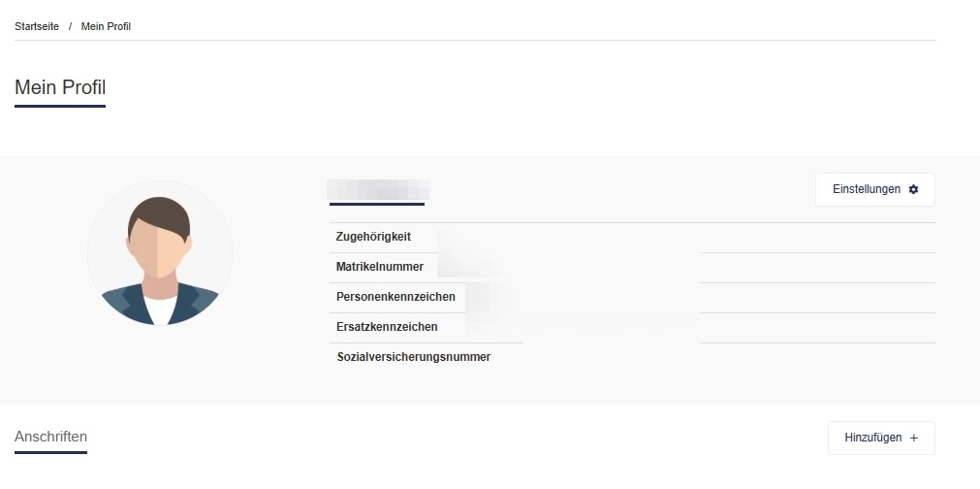980x489 pixels.
Task: Select the Matrikelnummer row label
Action: tap(380, 267)
